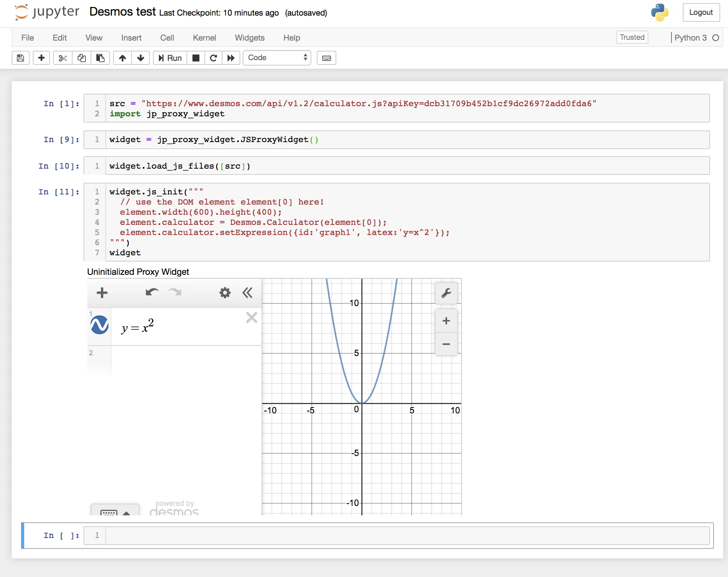Open the command palette keyboard icon
The image size is (728, 577).
327,58
